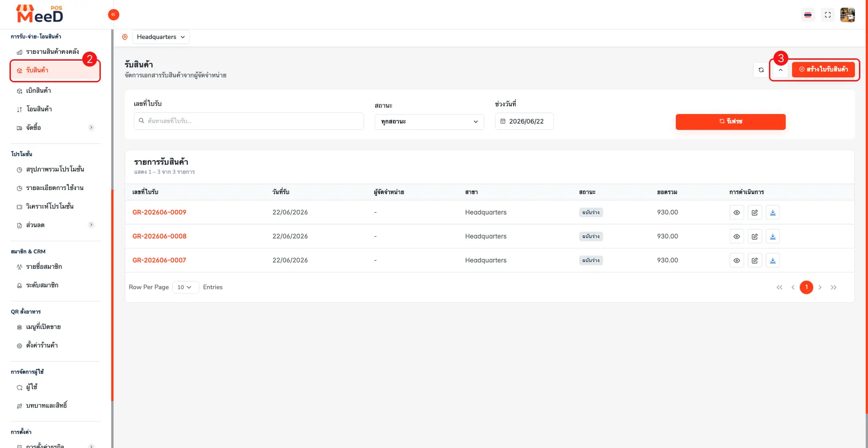This screenshot has height=448, width=868.
Task: Open the ทุกสถานะ status dropdown
Action: pos(429,122)
